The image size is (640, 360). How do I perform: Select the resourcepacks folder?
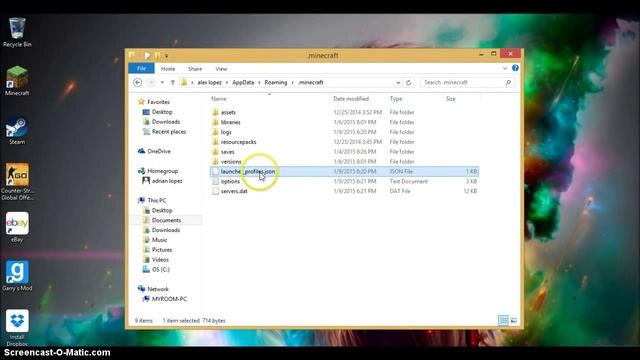click(x=238, y=142)
